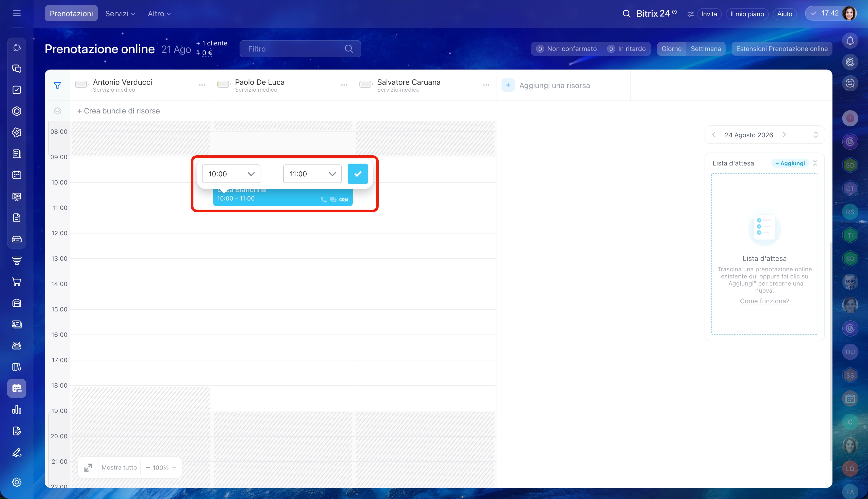Open the bar chart analytics icon

tap(16, 410)
